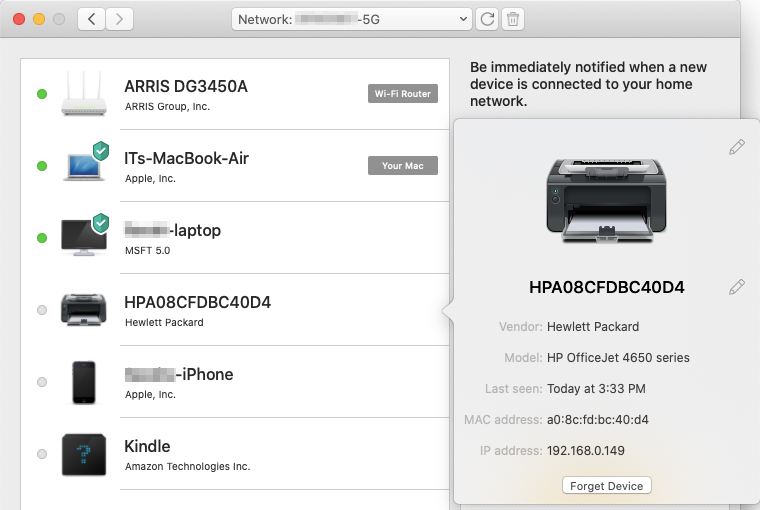Click the shield badge on ITs-MacBook-Air
The width and height of the screenshot is (760, 510).
(x=101, y=151)
